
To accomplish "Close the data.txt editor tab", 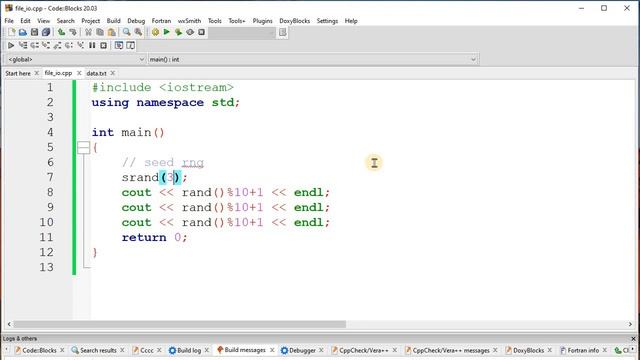I will tap(113, 73).
